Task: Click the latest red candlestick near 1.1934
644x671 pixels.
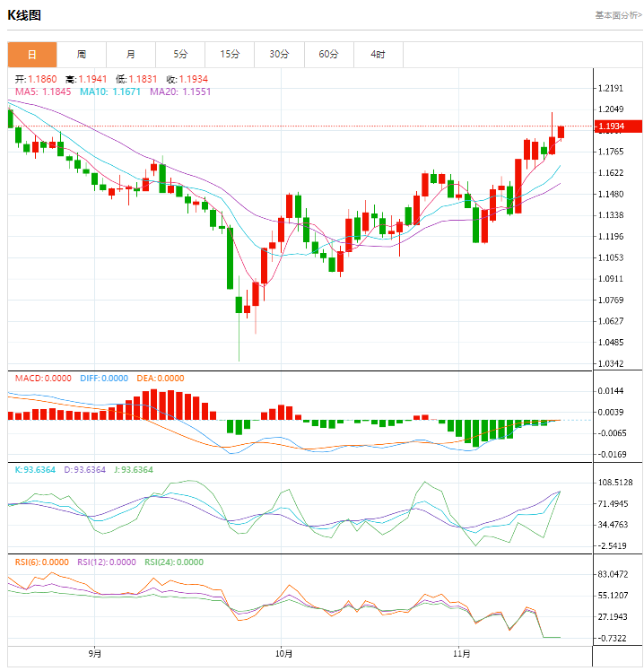Action: [561, 132]
